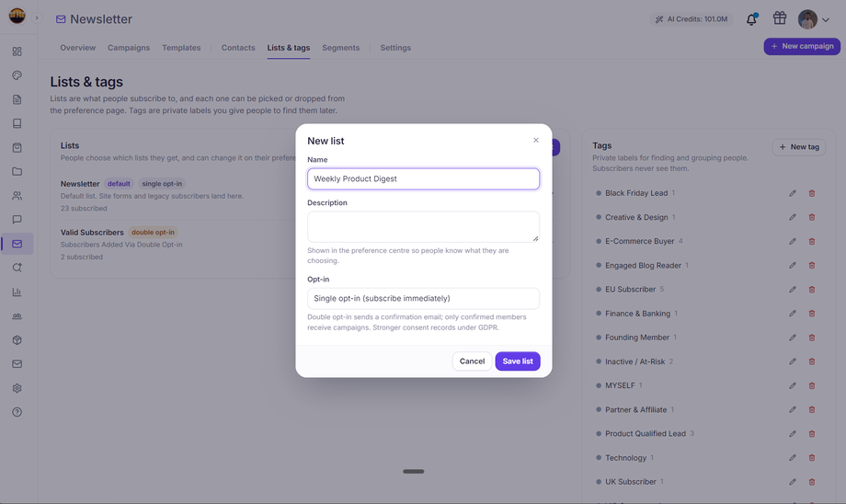The image size is (846, 504).
Task: Close the New list dialog
Action: click(x=536, y=141)
